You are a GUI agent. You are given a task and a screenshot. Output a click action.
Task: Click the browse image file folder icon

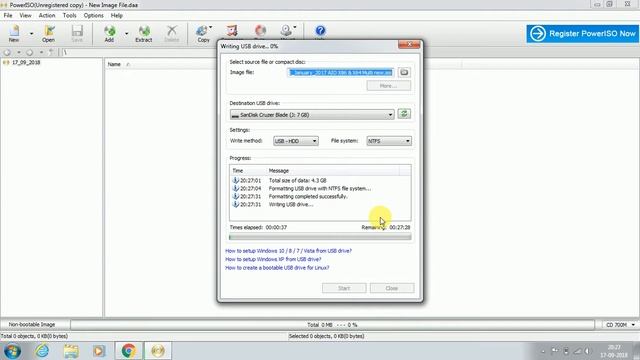click(404, 72)
